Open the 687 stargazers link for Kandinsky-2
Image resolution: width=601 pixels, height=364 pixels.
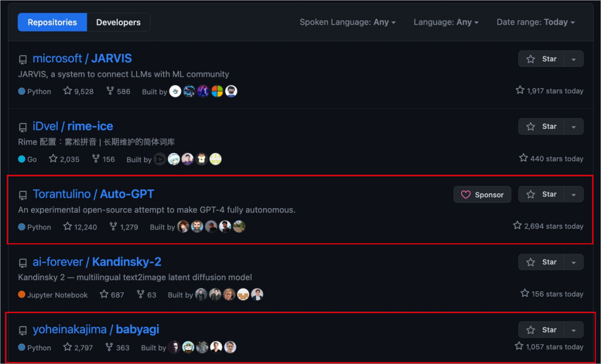pos(112,295)
